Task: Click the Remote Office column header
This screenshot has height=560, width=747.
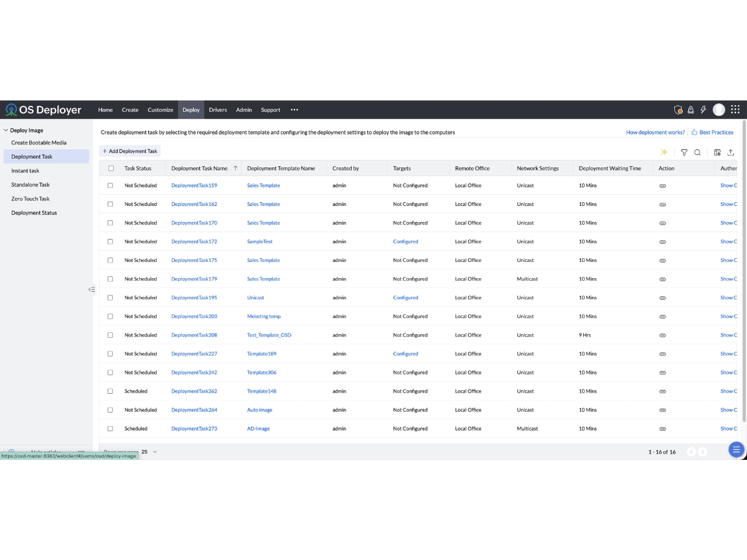Action: tap(472, 168)
